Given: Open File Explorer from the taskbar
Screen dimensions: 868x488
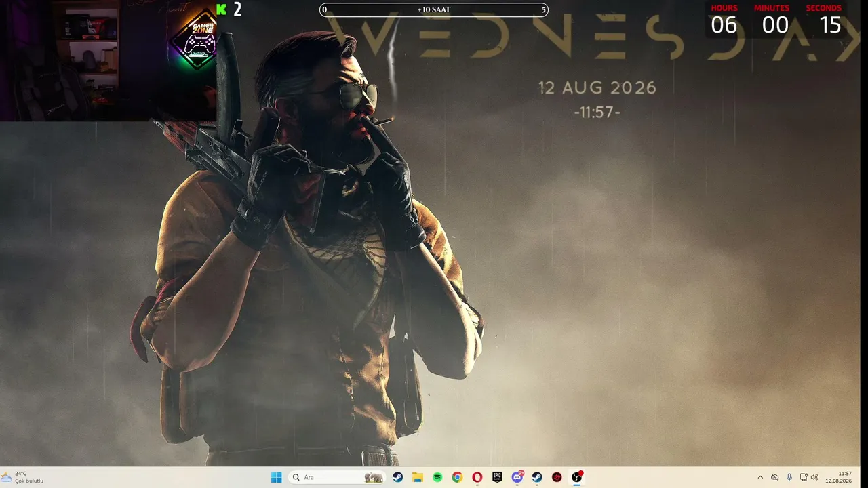Looking at the screenshot, I should coord(418,477).
